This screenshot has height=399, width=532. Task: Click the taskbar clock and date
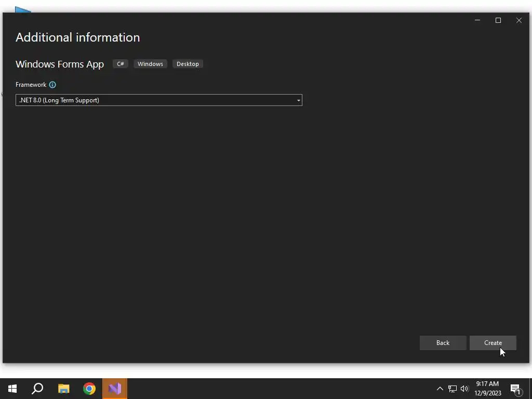(487, 389)
